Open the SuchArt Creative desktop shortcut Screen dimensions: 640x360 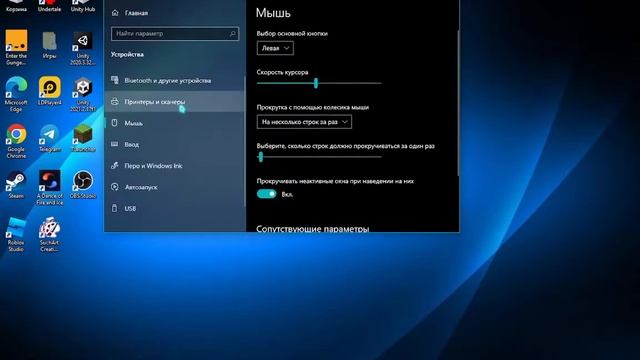(49, 234)
